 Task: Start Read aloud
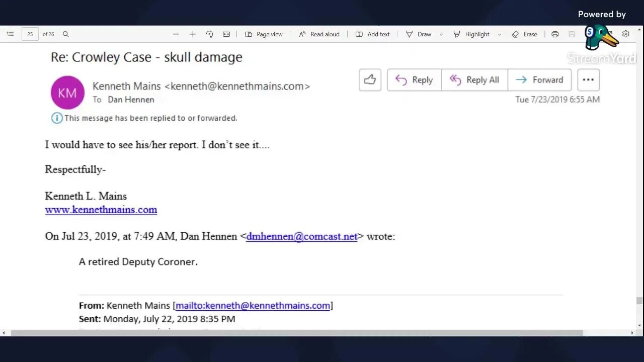coord(319,34)
